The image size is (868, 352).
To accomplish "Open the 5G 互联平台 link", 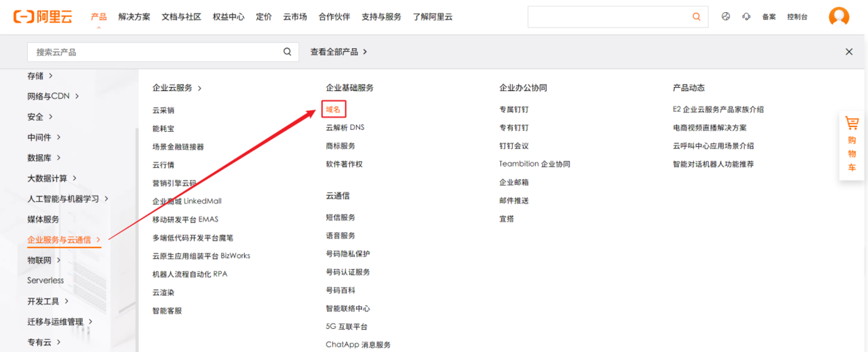I will [x=346, y=327].
